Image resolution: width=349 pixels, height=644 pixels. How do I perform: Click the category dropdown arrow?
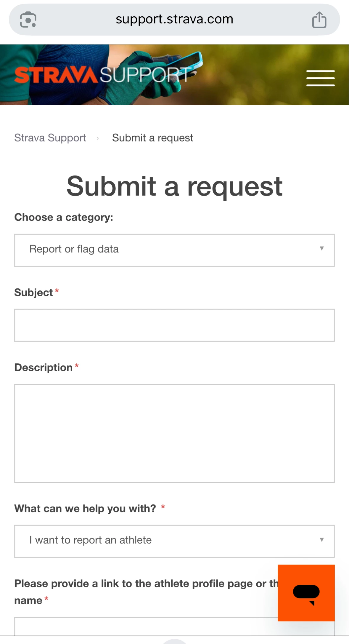(321, 248)
